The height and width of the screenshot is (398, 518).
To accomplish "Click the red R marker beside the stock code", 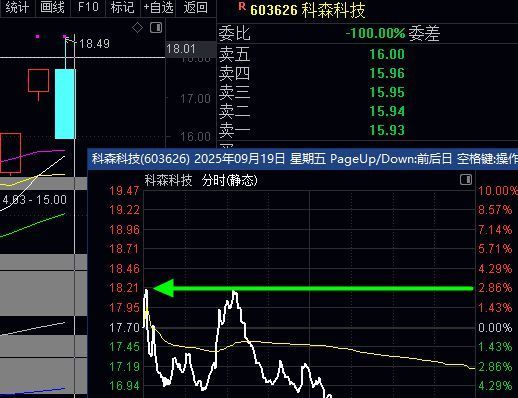I will click(x=242, y=6).
